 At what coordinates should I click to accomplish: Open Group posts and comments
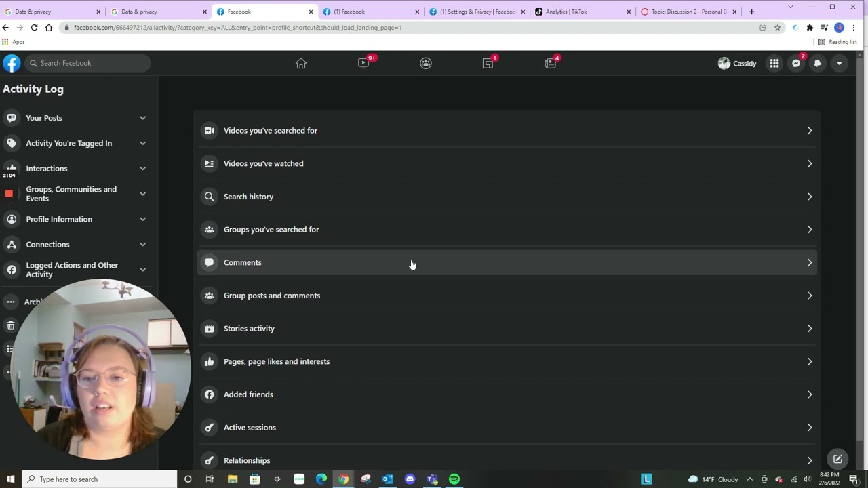click(507, 296)
